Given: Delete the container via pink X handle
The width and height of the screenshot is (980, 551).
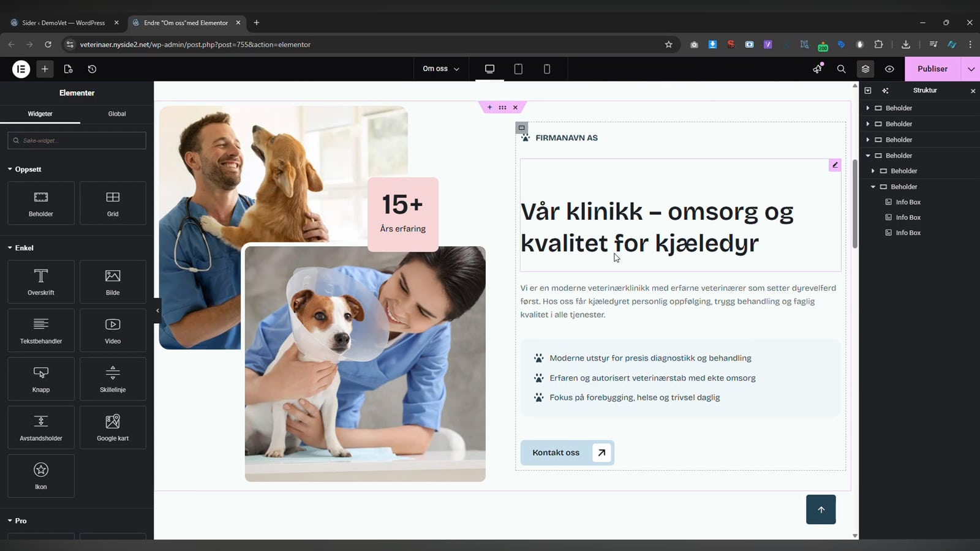Looking at the screenshot, I should pyautogui.click(x=515, y=107).
